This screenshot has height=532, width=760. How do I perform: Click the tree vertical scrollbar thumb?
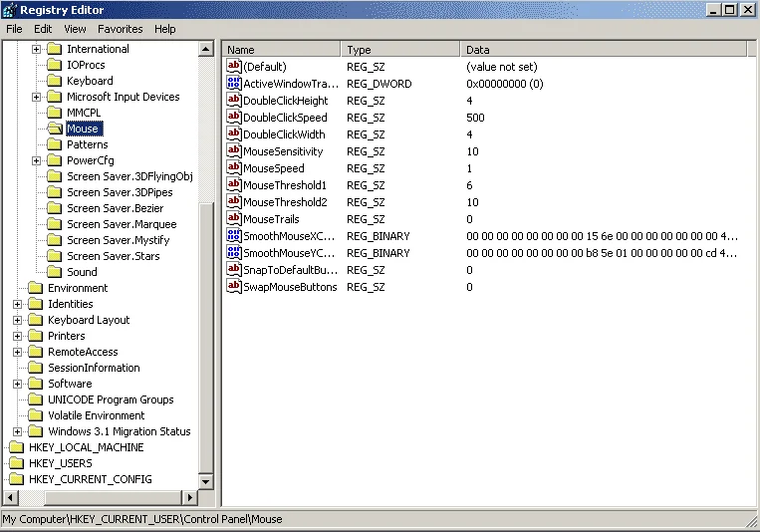point(206,338)
